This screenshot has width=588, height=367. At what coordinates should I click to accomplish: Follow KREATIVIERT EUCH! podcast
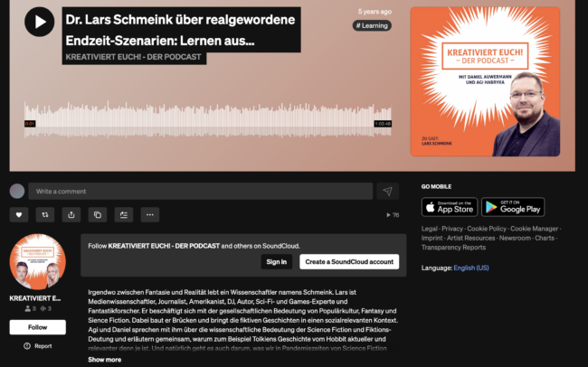[x=37, y=327]
